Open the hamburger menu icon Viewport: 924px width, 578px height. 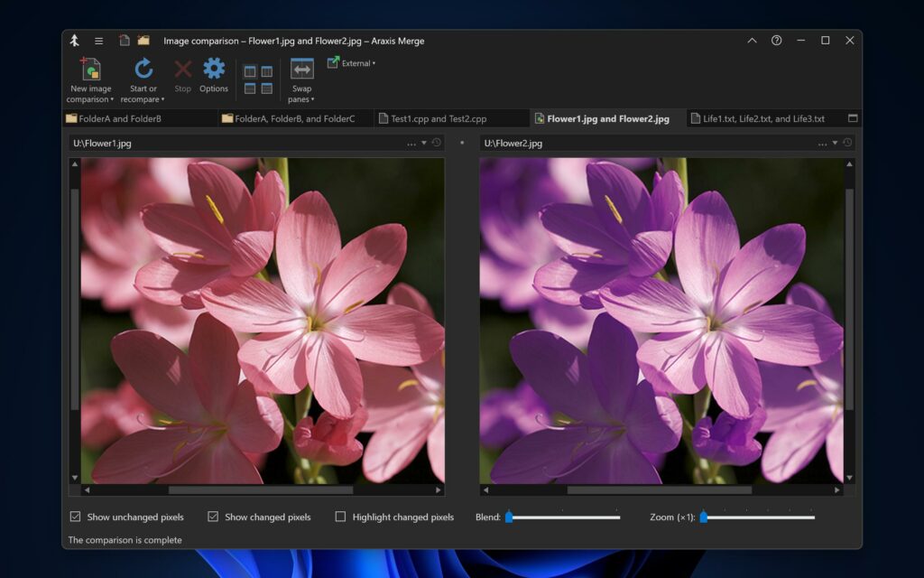click(99, 41)
